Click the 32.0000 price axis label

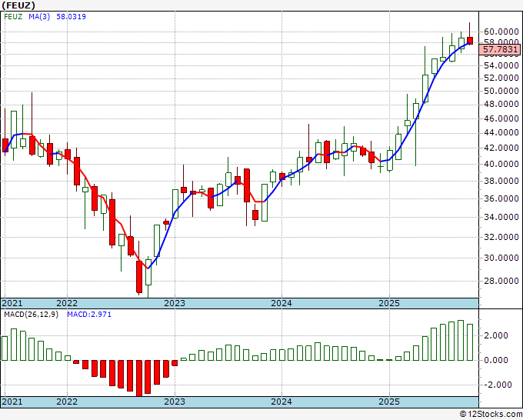coord(501,237)
